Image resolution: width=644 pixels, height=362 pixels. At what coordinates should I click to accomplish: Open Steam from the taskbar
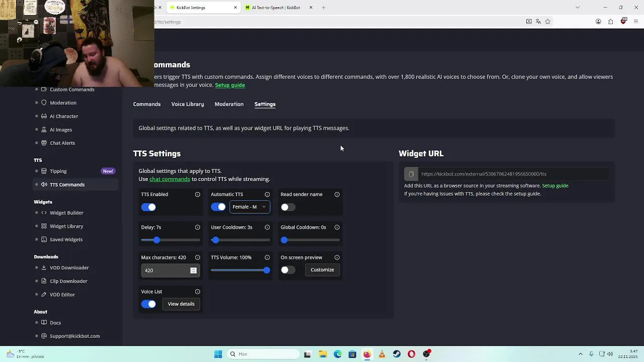[396, 354]
